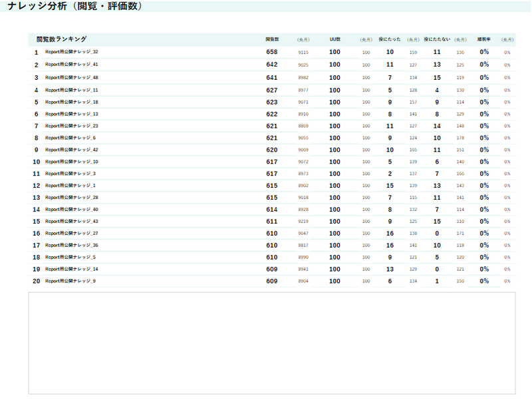The width and height of the screenshot is (532, 400).
Task: Open Report用公開ナレッジ_28 knowledge item
Action: [71, 198]
